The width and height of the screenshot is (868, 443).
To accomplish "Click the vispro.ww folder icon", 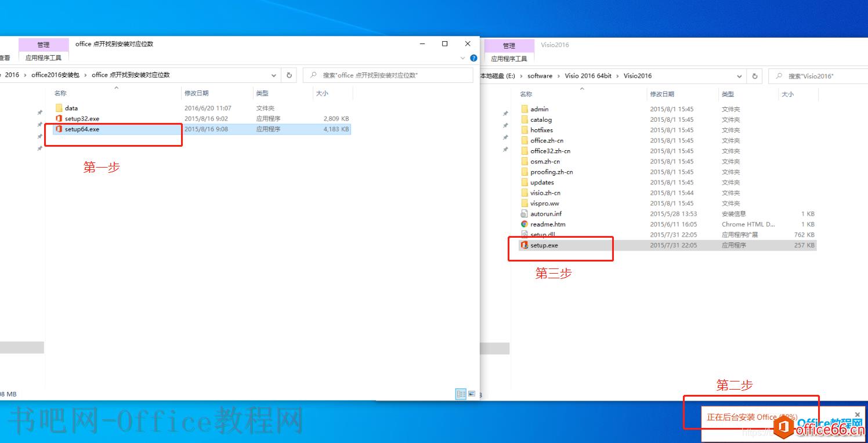I will point(525,203).
